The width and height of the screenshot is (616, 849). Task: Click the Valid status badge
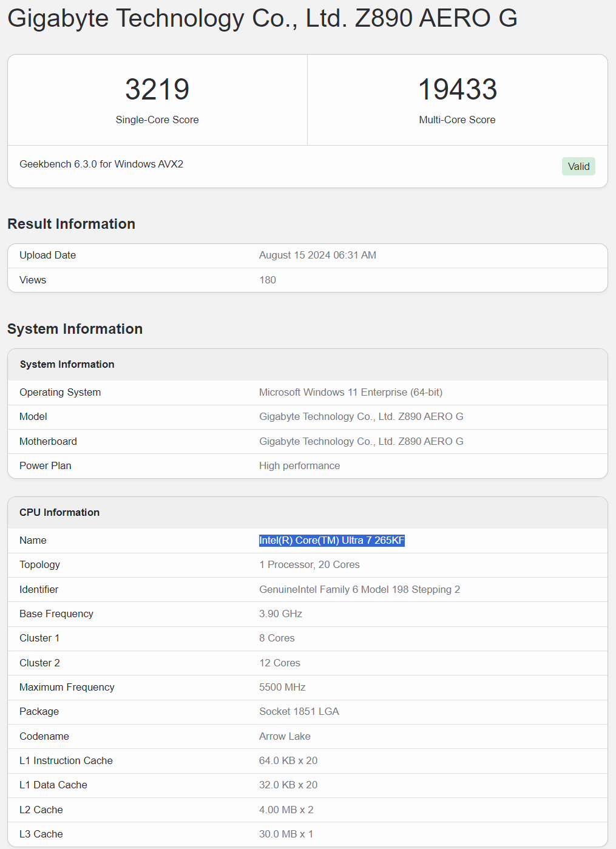[x=578, y=166]
